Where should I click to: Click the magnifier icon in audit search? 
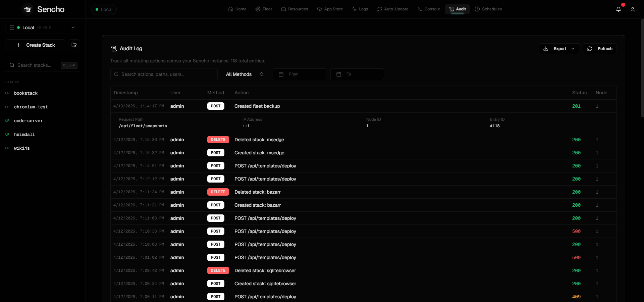click(x=116, y=74)
